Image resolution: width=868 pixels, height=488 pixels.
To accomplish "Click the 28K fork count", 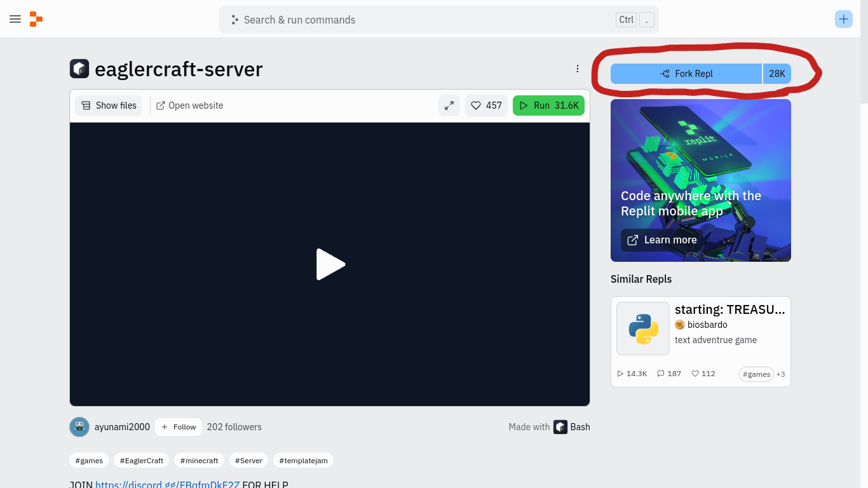I will [x=777, y=74].
